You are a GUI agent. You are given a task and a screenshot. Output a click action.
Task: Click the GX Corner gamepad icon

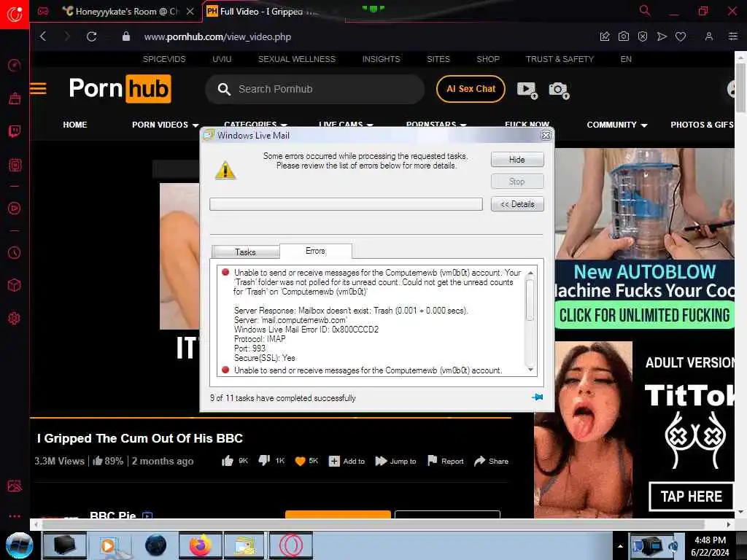tap(43, 11)
